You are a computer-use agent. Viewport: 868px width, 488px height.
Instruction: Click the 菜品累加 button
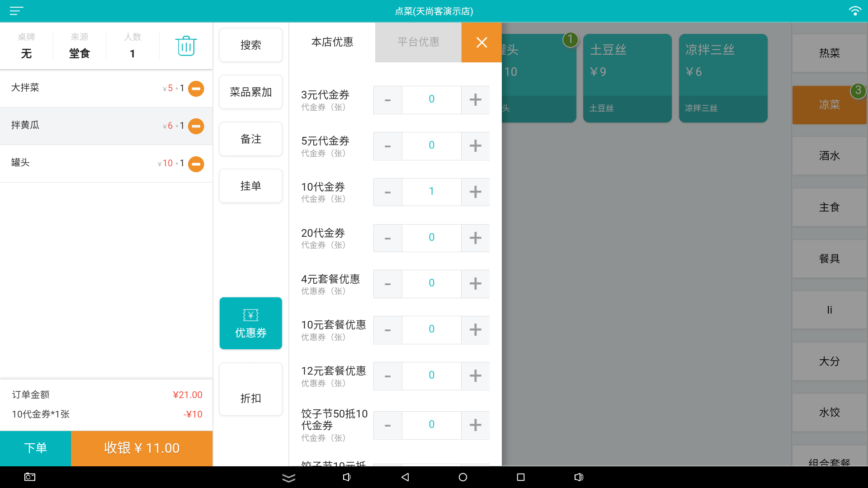tap(251, 92)
